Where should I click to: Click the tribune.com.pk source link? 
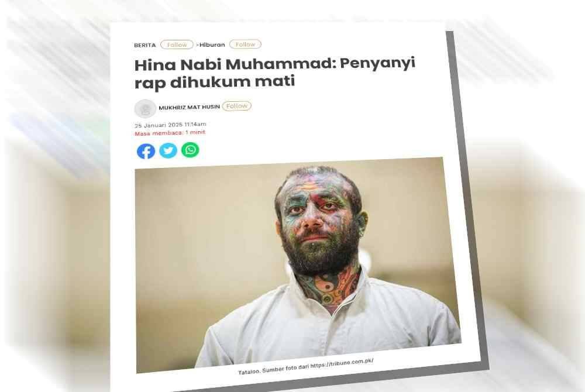(342, 364)
